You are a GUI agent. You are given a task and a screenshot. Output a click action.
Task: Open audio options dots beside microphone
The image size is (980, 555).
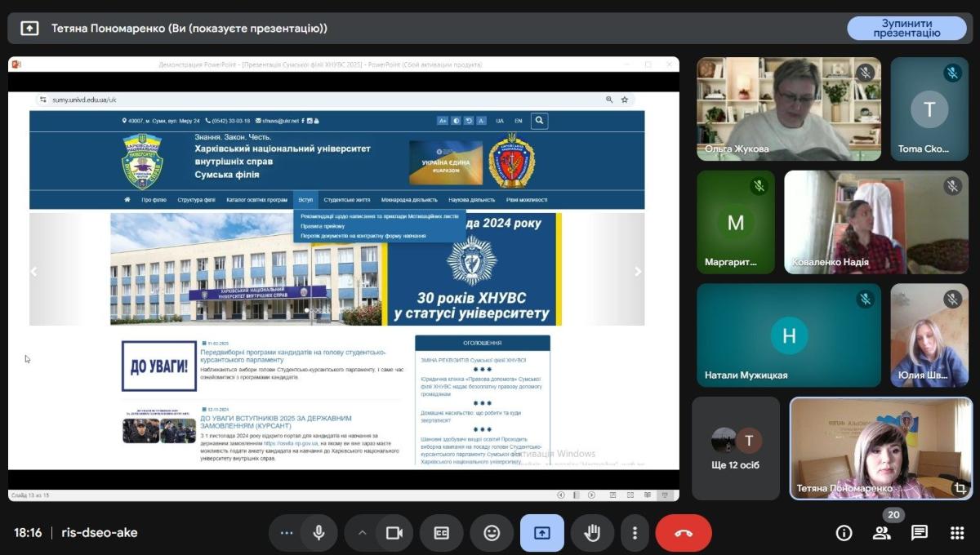click(286, 533)
